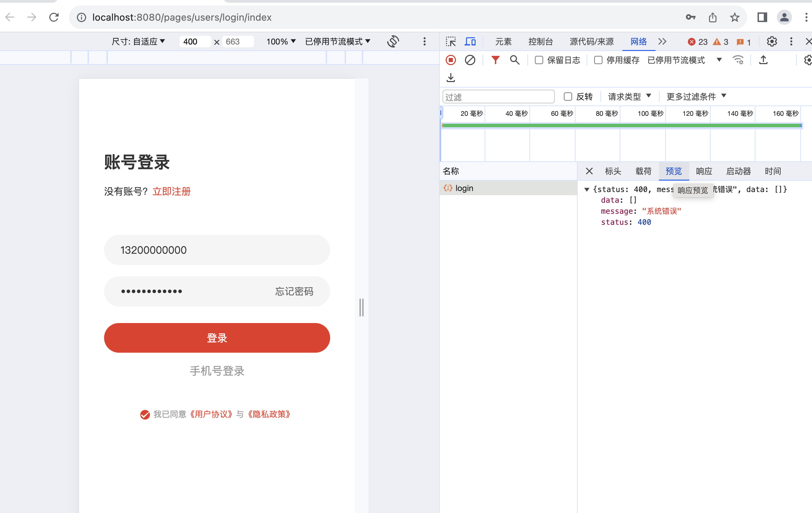The width and height of the screenshot is (812, 513).
Task: Click the warning count 3
Action: [x=721, y=42]
